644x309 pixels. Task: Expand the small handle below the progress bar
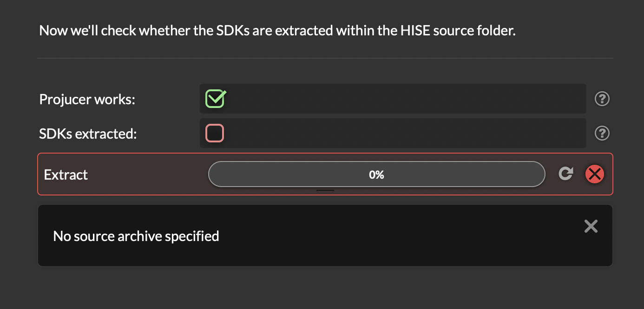point(325,190)
